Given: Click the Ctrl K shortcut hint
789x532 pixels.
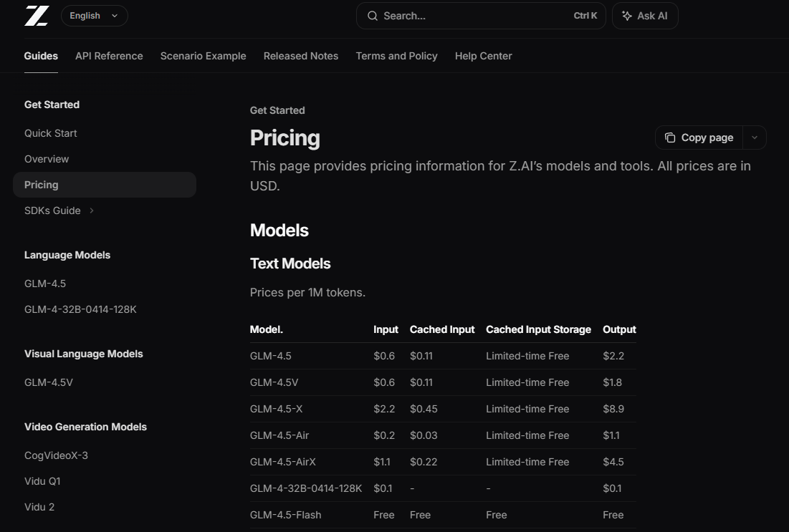Looking at the screenshot, I should point(585,16).
